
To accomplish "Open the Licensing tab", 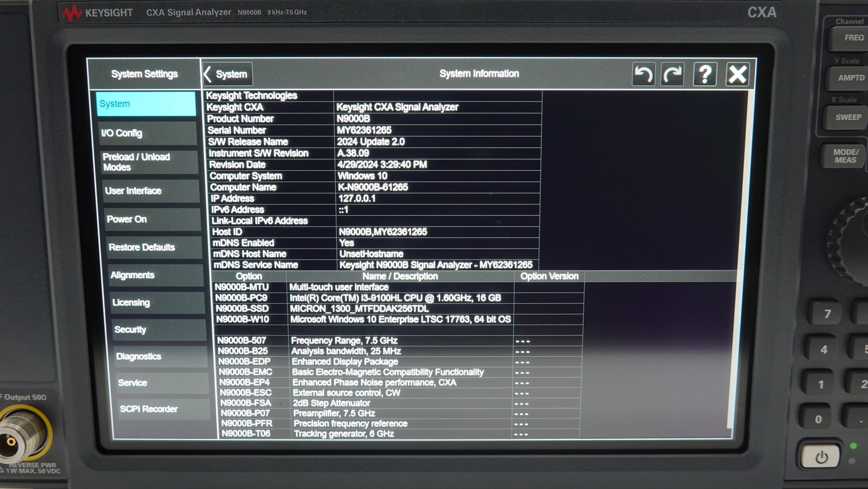I will click(x=157, y=302).
